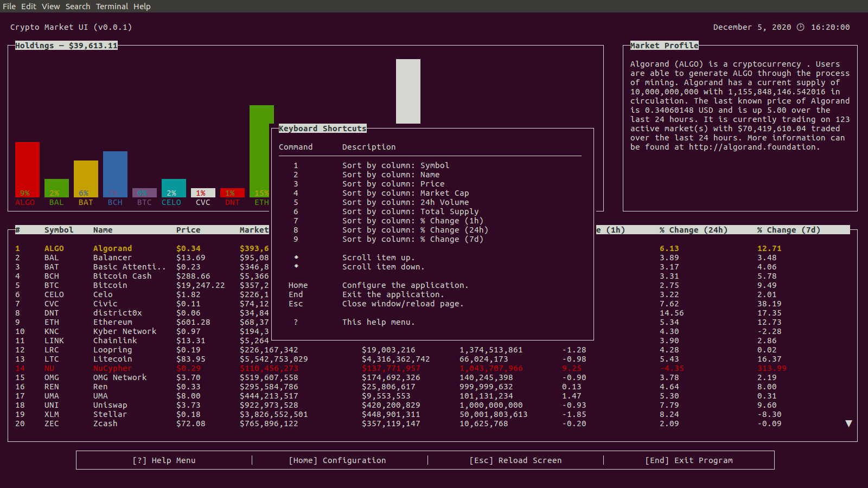Click the table scroll-down arrow indicator
This screenshot has width=868, height=488.
[849, 423]
